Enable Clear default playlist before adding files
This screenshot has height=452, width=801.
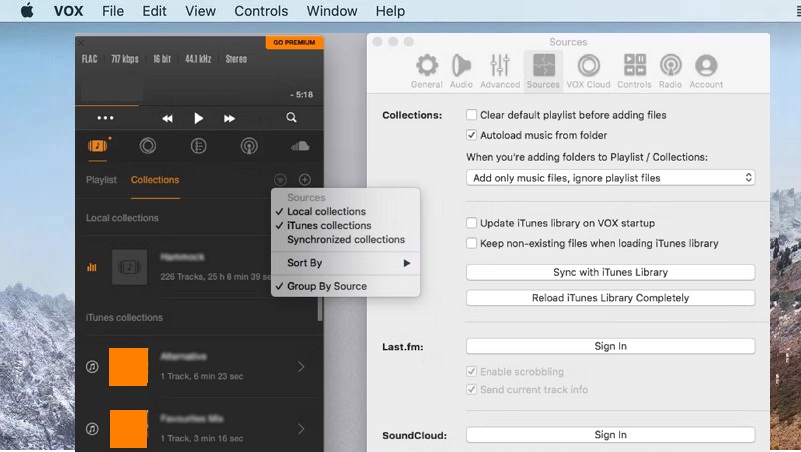472,115
